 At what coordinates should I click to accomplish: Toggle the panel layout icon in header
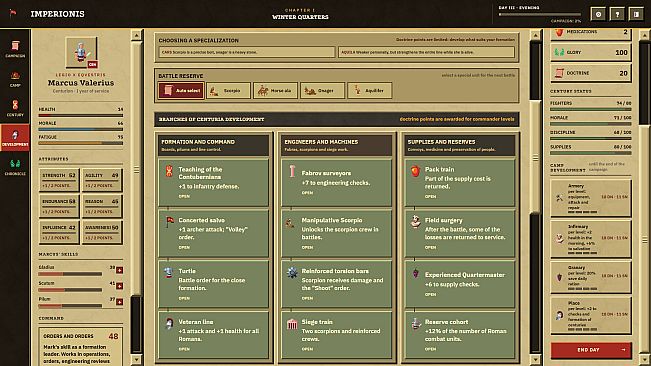click(636, 14)
